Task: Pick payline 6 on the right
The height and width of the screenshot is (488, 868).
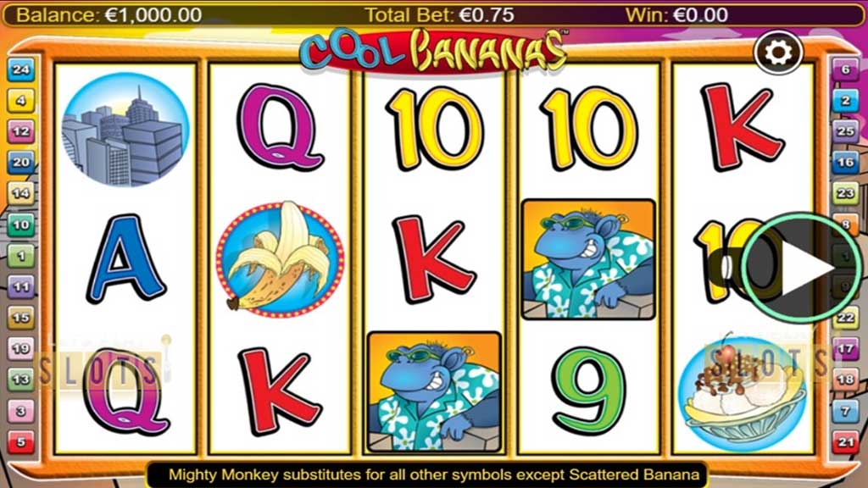Action: tap(845, 69)
